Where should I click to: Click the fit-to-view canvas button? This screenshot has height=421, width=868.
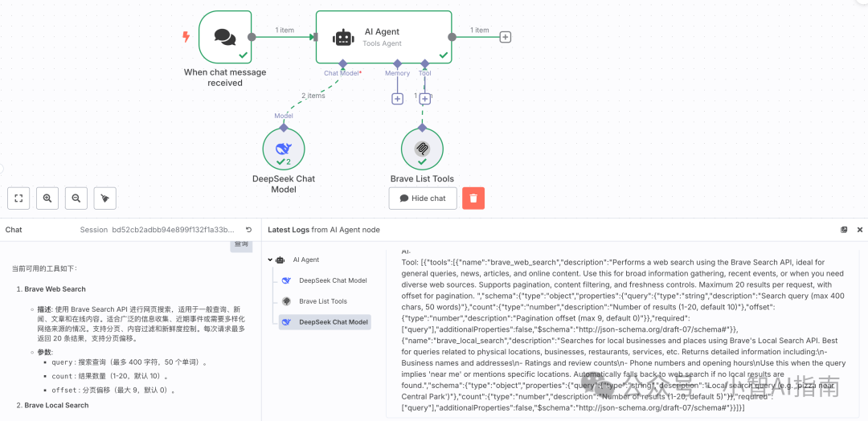click(x=19, y=198)
